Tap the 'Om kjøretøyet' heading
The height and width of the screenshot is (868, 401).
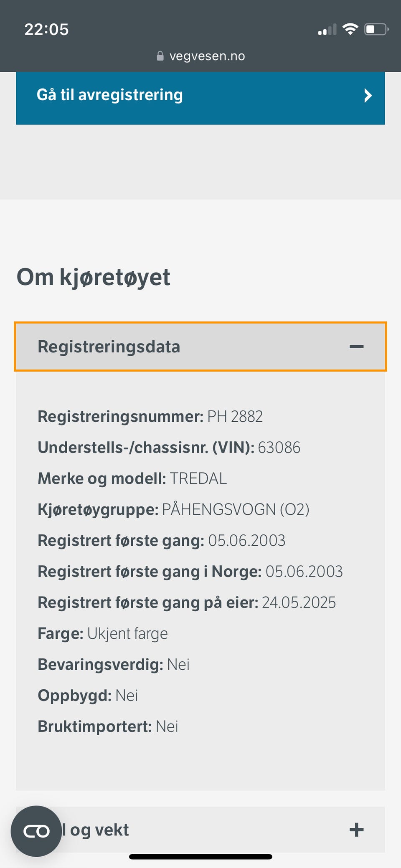[x=94, y=277]
